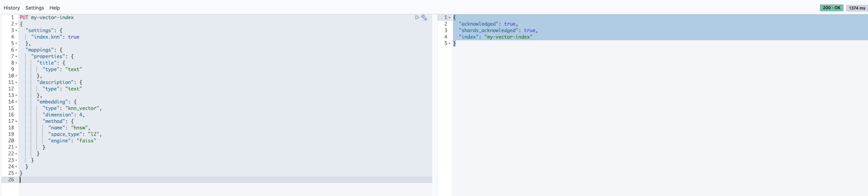Click line number 1 in the editor gutter

[x=13, y=17]
